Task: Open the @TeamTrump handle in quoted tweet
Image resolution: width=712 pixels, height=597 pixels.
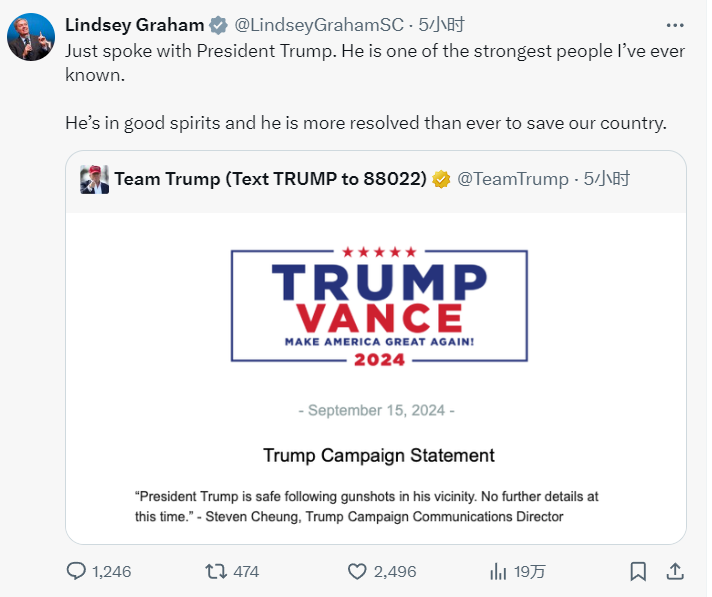Action: pos(512,179)
